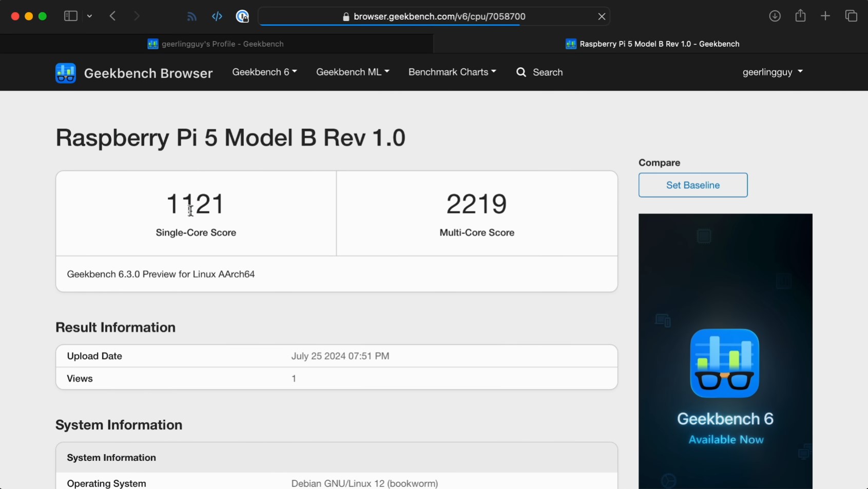The width and height of the screenshot is (868, 489).
Task: Toggle the Safari sidebar icon
Action: tap(70, 16)
